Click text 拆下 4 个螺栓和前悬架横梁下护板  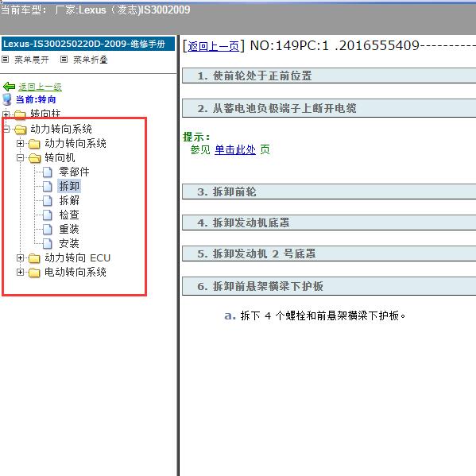[323, 315]
